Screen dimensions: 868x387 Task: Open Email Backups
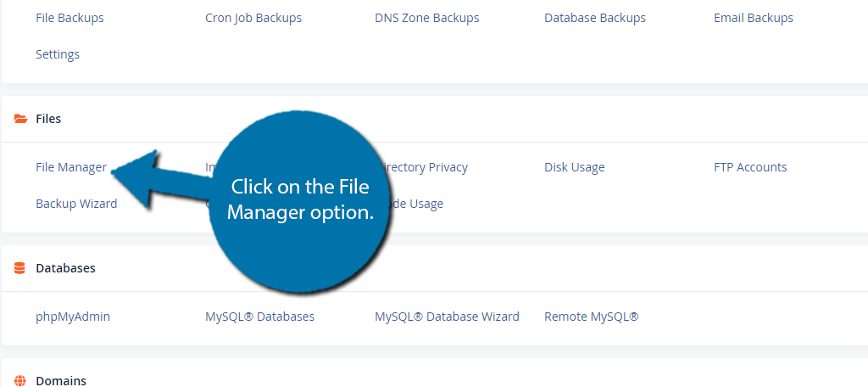(x=754, y=18)
